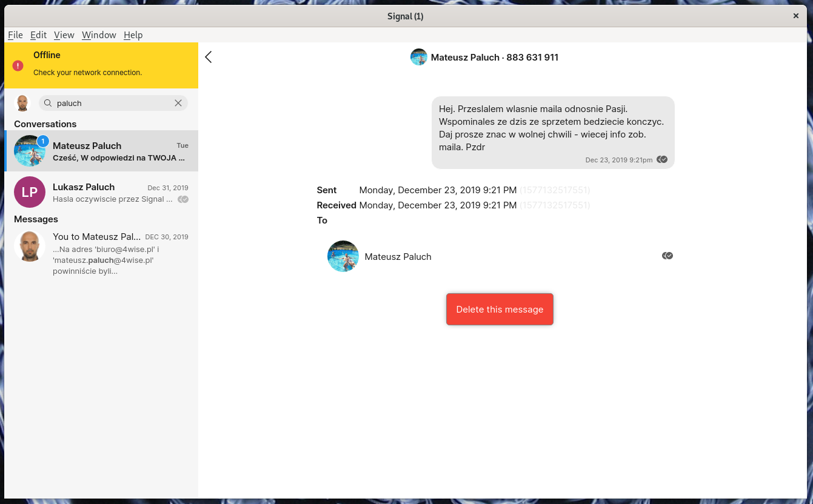This screenshot has height=504, width=813.
Task: Open message result You to Mateusz Pal...
Action: click(x=101, y=253)
